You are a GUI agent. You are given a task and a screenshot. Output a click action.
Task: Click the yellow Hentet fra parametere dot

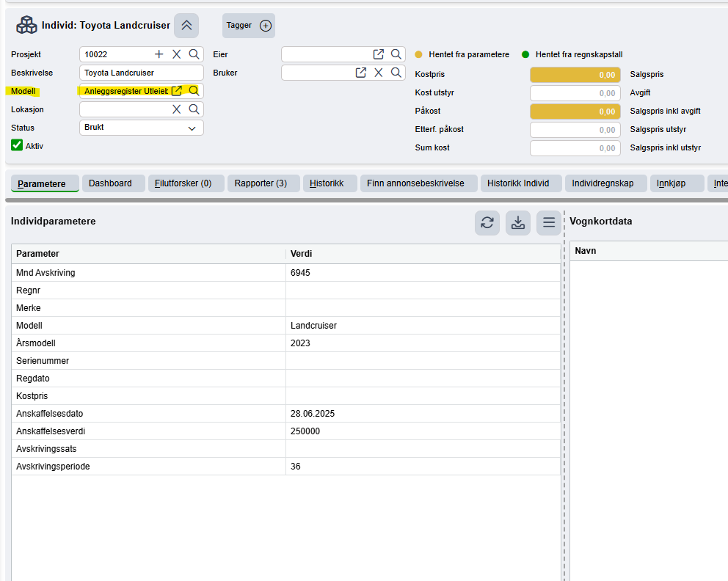coord(418,54)
